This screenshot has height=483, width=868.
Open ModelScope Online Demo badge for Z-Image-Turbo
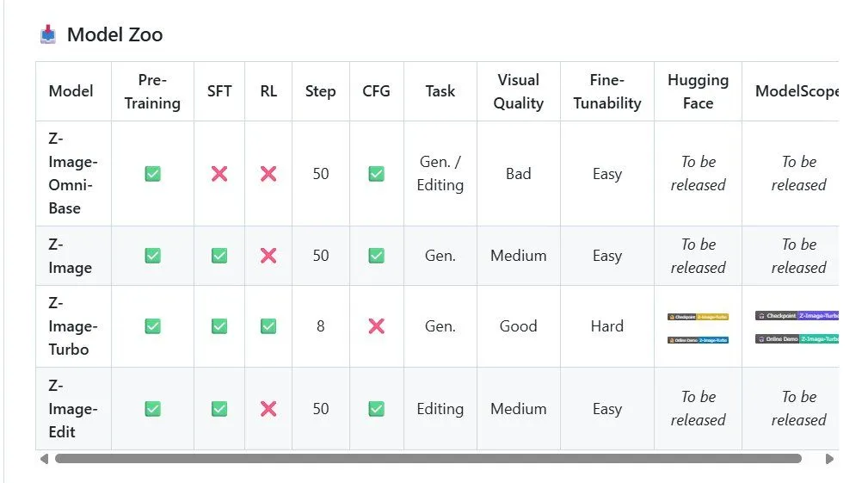(797, 339)
